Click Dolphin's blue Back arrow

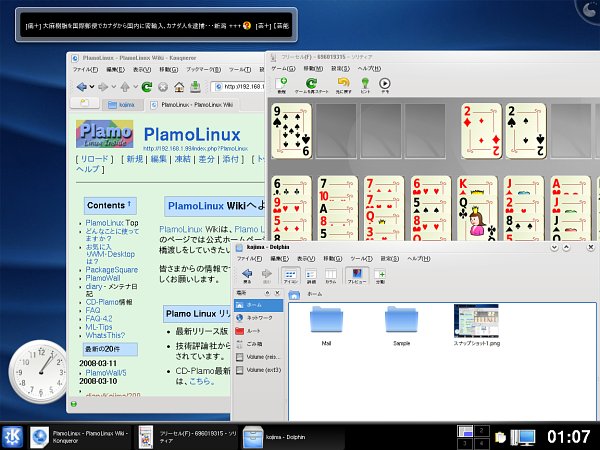(x=247, y=276)
